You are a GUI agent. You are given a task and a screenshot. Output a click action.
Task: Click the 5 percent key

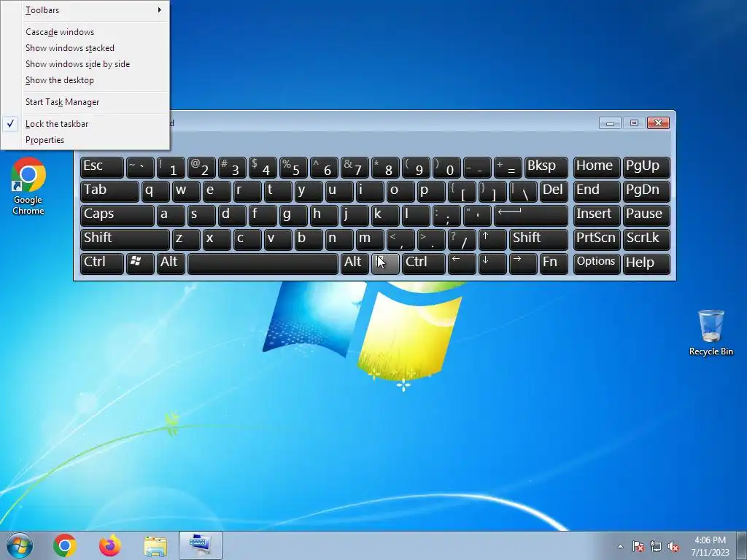click(x=293, y=168)
